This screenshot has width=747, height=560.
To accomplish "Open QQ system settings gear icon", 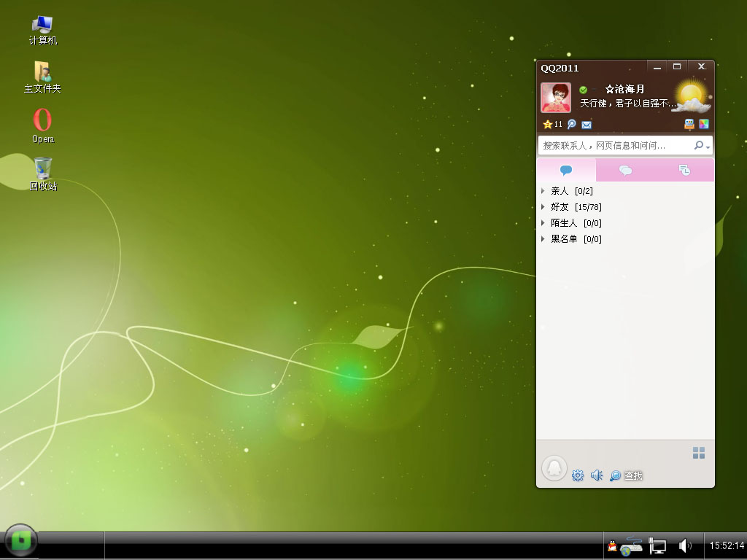I will coord(578,475).
